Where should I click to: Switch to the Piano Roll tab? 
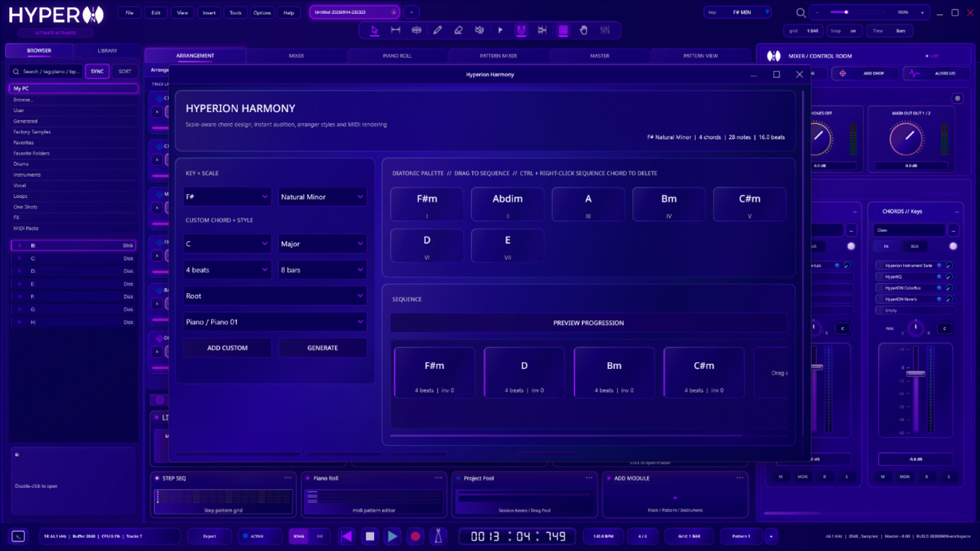pos(397,56)
